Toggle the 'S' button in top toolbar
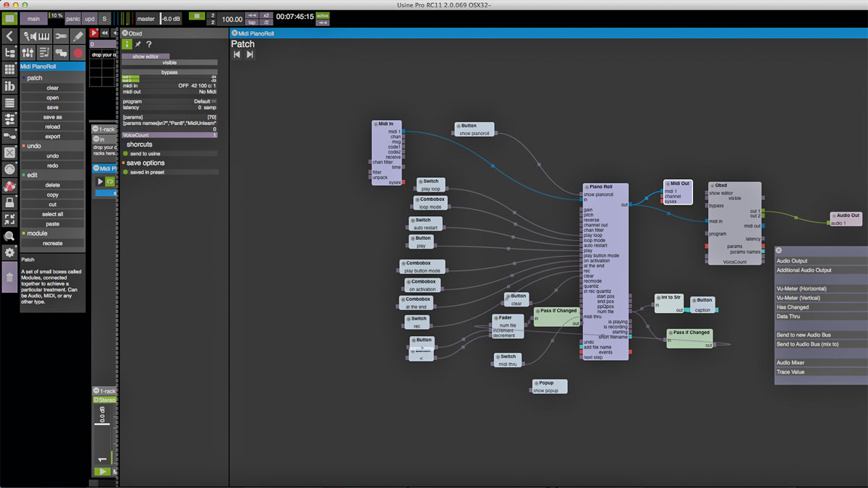Viewport: 868px width, 488px height. (x=105, y=19)
